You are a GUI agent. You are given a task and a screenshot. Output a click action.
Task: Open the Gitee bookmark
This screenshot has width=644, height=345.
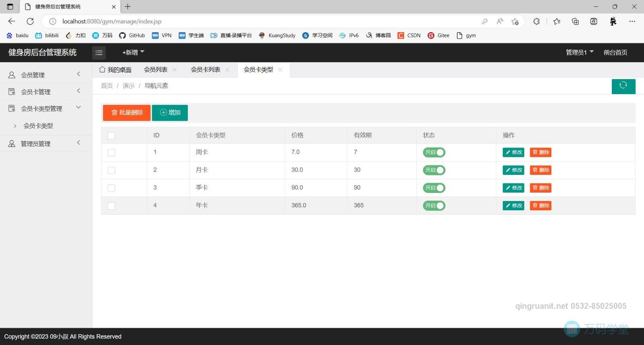click(x=438, y=35)
